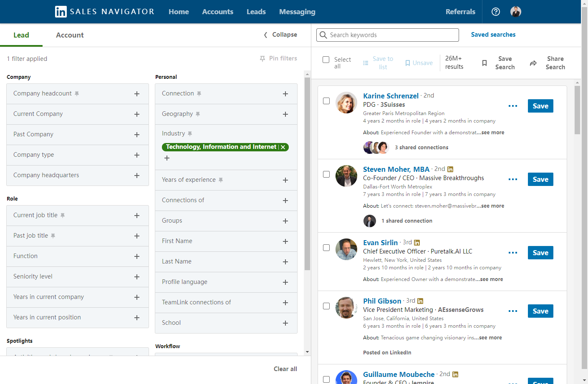Image resolution: width=588 pixels, height=384 pixels.
Task: Expand the Geography filter
Action: point(285,114)
